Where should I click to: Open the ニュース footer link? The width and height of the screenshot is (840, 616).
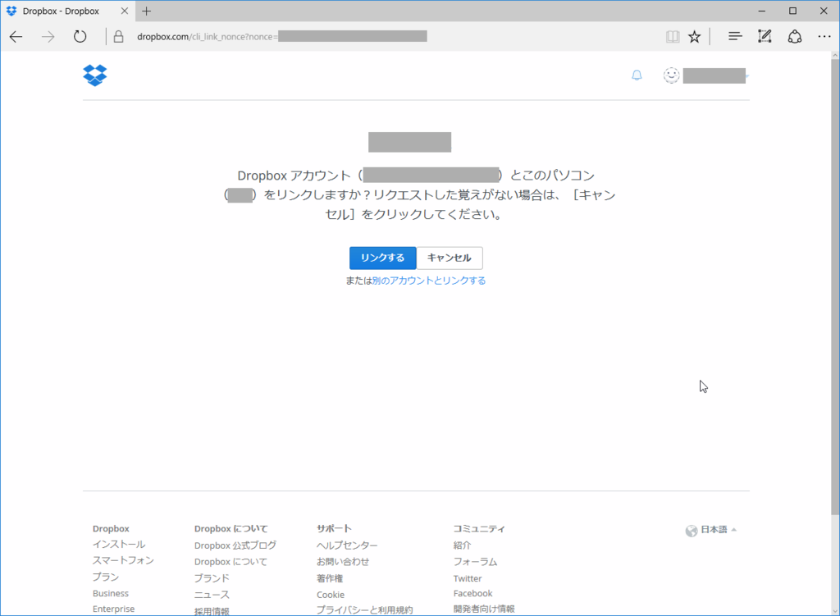(212, 595)
